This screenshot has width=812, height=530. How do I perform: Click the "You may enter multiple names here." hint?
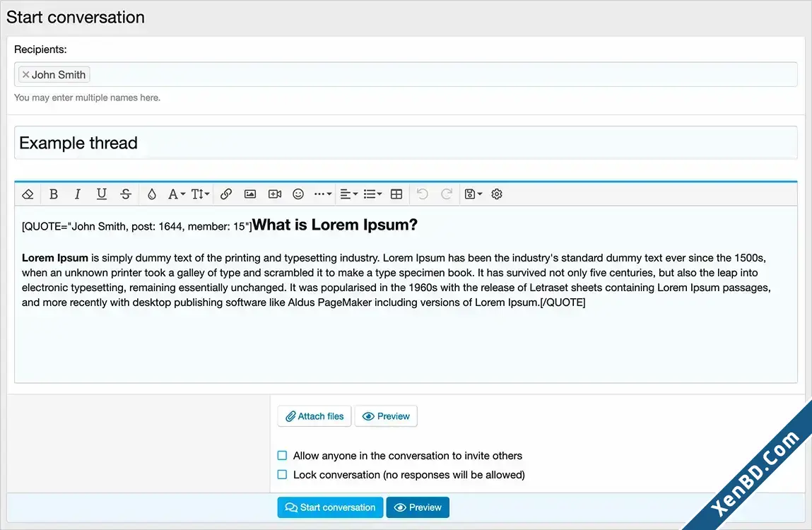(x=87, y=98)
